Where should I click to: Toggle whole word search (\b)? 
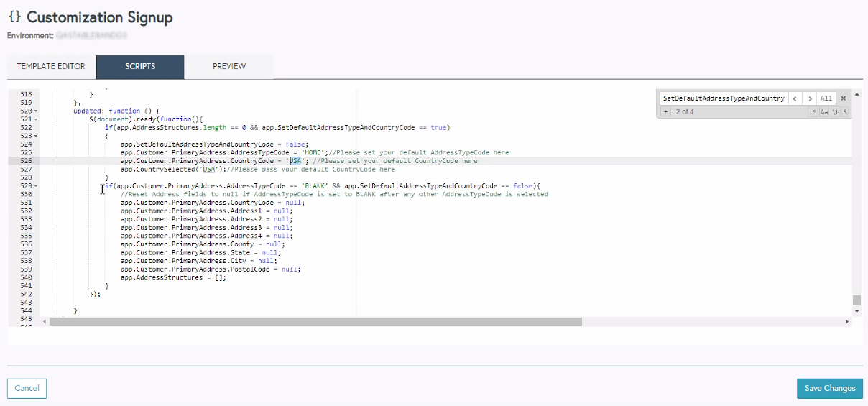click(835, 112)
